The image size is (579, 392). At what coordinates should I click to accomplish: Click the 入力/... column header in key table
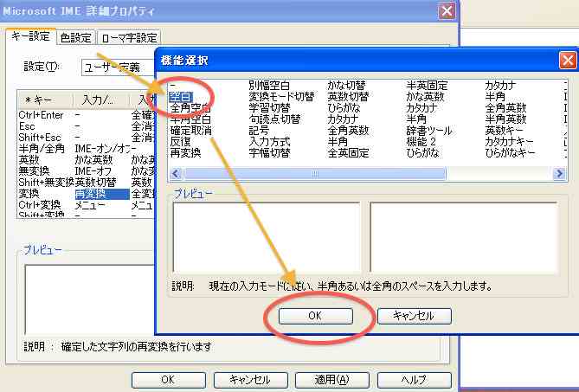pyautogui.click(x=100, y=100)
